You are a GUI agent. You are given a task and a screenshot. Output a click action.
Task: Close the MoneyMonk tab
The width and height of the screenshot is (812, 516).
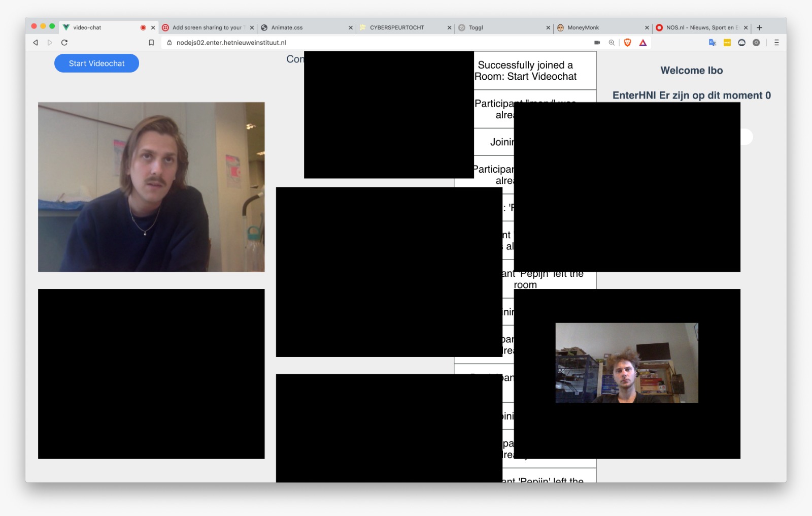coord(647,27)
